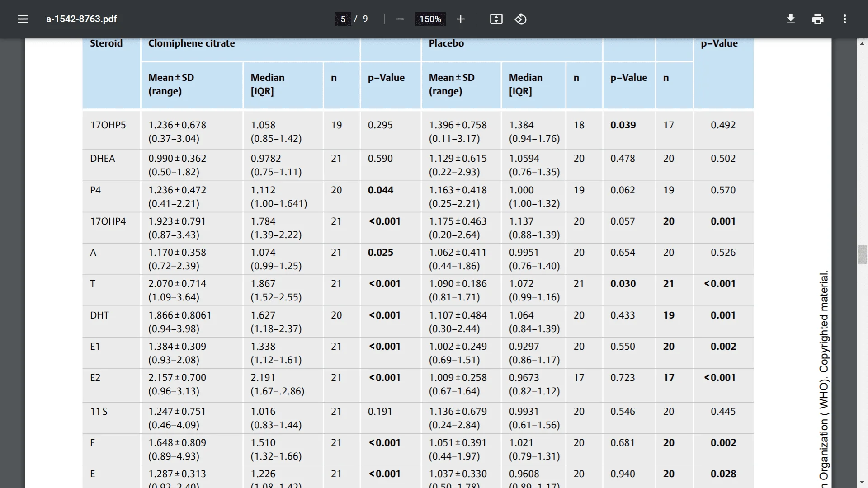Select the 0.723 p-value cell
Viewport: 868px width, 488px height.
[623, 378]
